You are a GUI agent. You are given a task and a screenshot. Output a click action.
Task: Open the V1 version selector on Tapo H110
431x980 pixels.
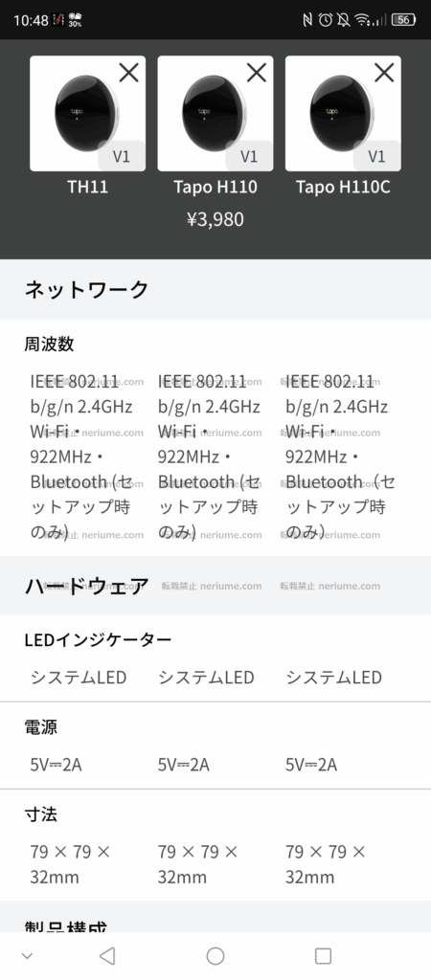[249, 156]
